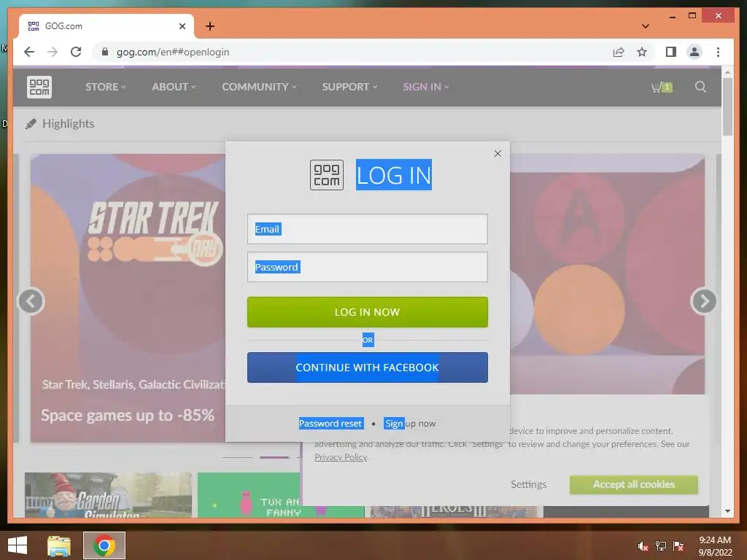Screen dimensions: 747x560
Task: Toggle the browser side panel icon
Action: [x=671, y=52]
